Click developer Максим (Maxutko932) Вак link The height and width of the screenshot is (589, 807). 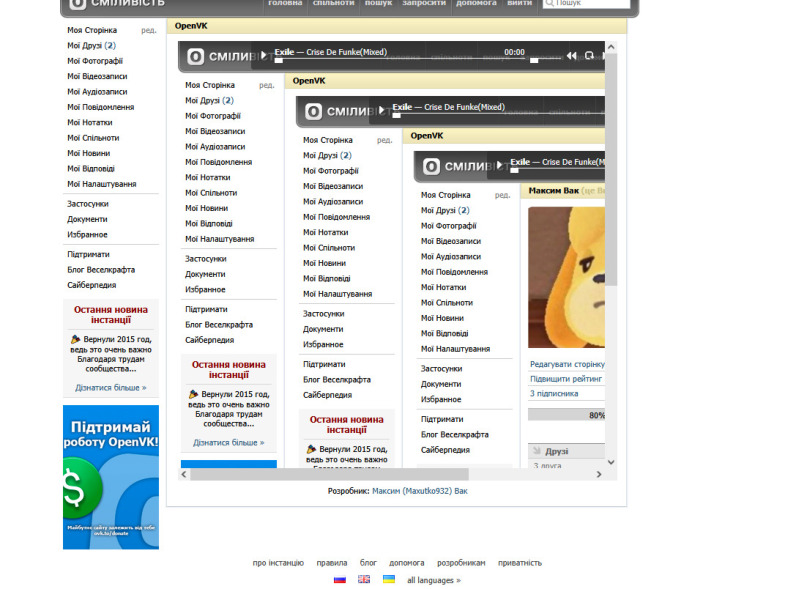point(419,491)
